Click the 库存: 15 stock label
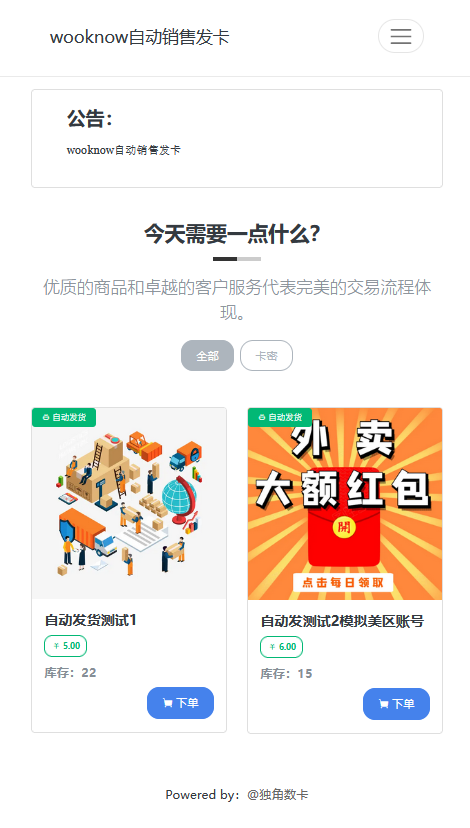The height and width of the screenshot is (828, 470). (286, 673)
